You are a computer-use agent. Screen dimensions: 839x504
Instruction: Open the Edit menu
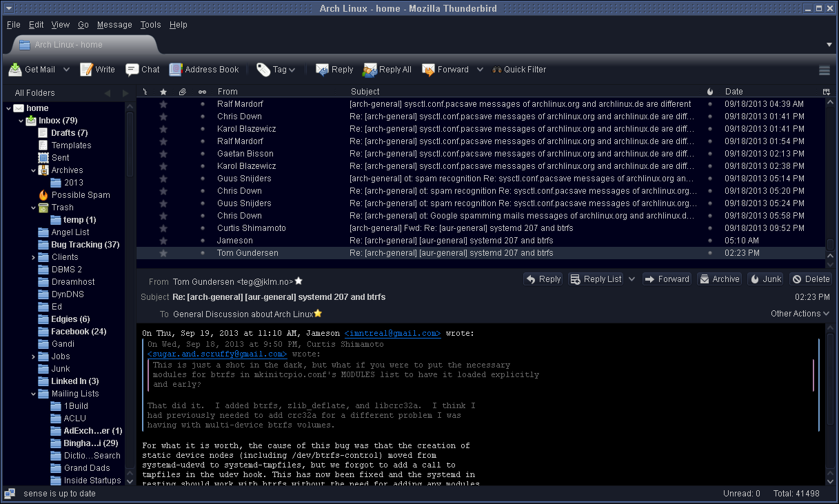point(37,25)
